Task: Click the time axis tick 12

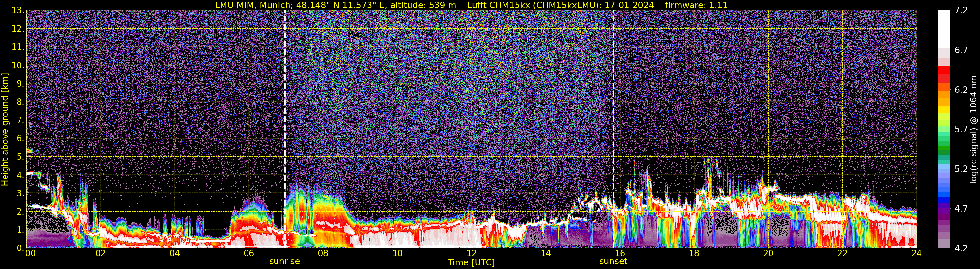Action: tap(471, 253)
